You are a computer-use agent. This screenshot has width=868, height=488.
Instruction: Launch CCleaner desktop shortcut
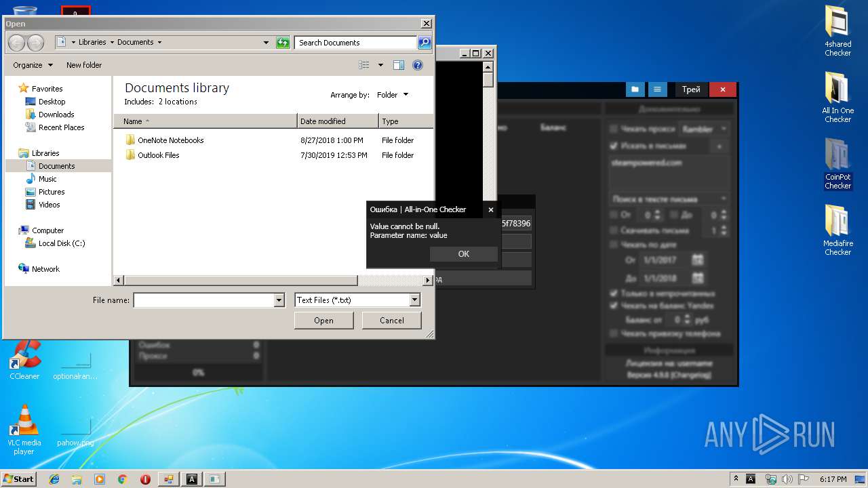point(24,361)
